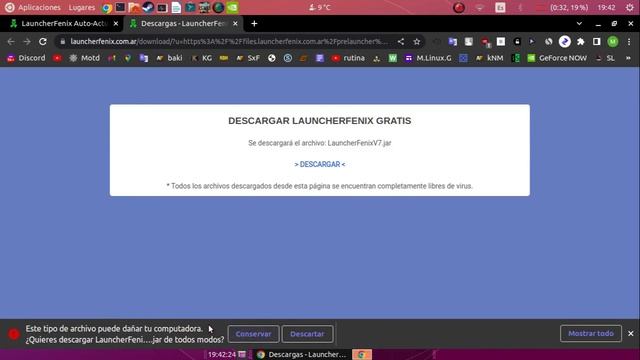Open system settings gear in top panel
Image resolution: width=640 pixels, height=360 pixels.
pos(630,7)
